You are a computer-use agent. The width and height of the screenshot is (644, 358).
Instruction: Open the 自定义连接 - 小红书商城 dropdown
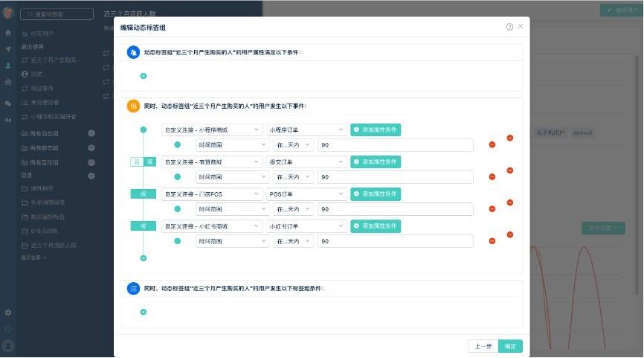[212, 226]
